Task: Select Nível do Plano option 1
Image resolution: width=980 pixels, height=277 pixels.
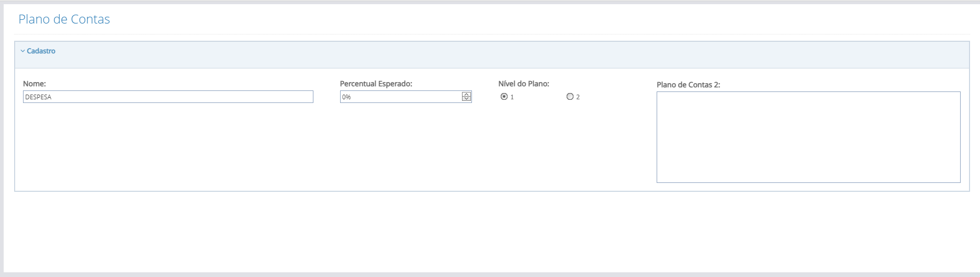Action: [504, 97]
